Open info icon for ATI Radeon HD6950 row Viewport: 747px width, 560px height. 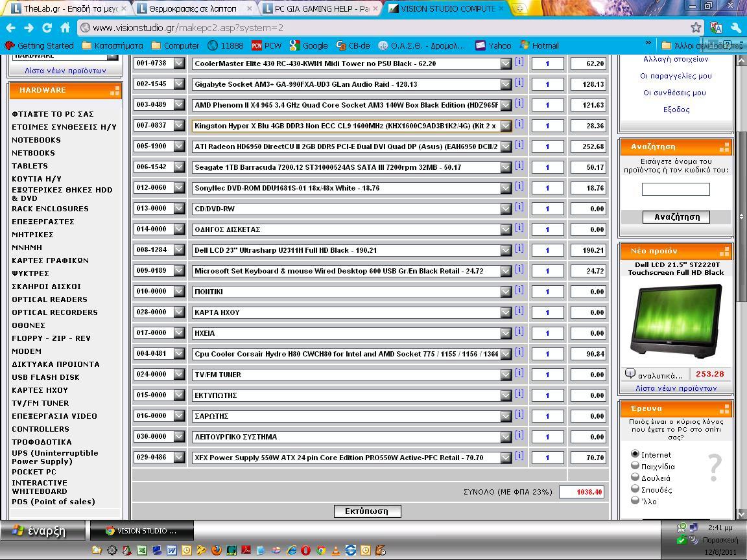(519, 145)
